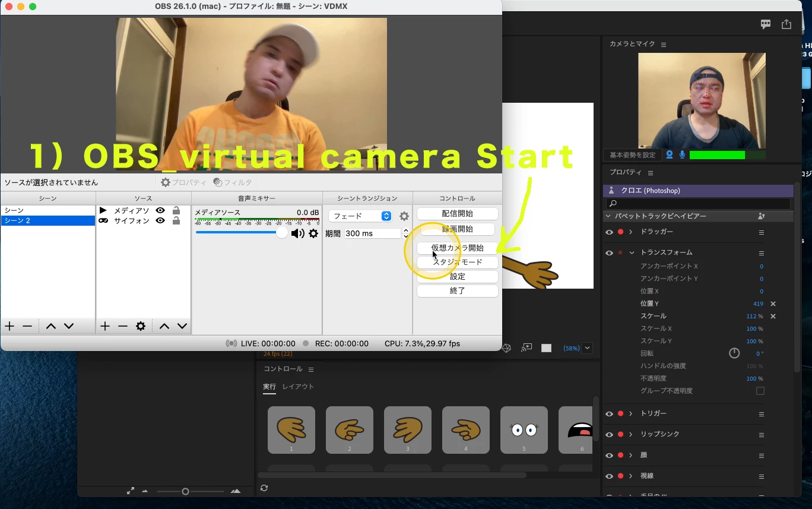Expand the 視線 behavior

coord(631,476)
